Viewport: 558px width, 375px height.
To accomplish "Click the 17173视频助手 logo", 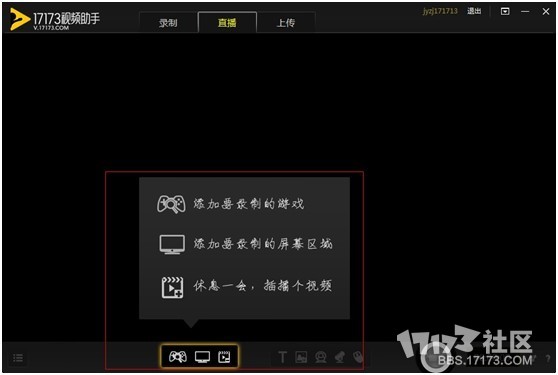I will 55,19.
